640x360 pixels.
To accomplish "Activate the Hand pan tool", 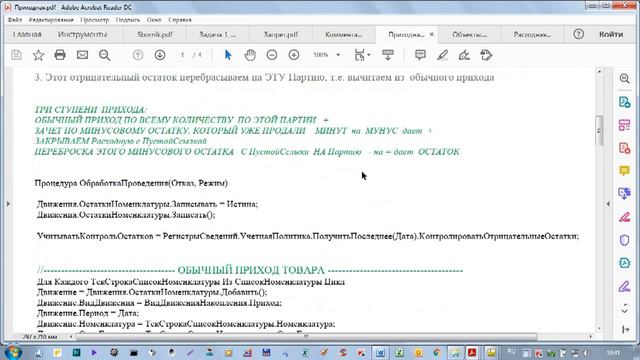I will coord(250,55).
